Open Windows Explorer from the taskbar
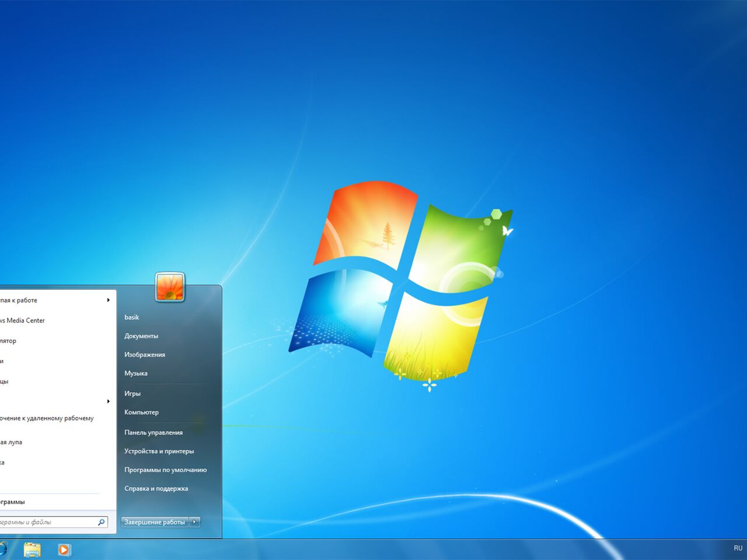 pos(32,549)
